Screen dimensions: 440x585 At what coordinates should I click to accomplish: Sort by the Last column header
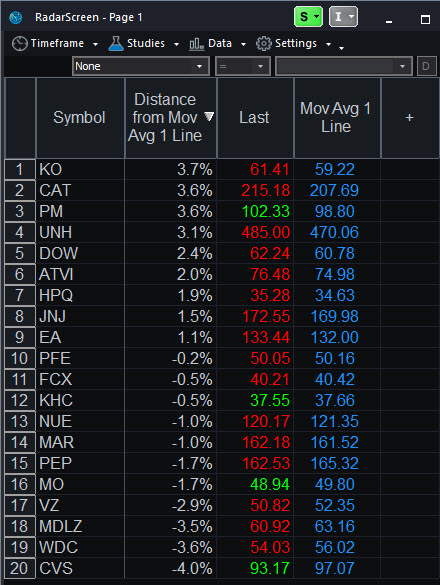pos(255,118)
